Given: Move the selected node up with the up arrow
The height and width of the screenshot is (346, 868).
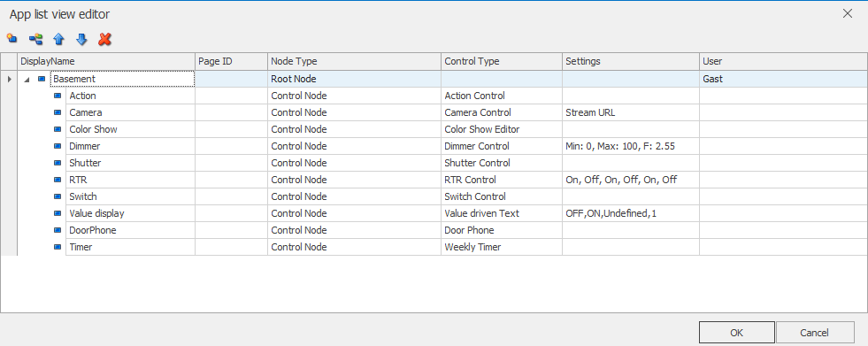Looking at the screenshot, I should (58, 39).
